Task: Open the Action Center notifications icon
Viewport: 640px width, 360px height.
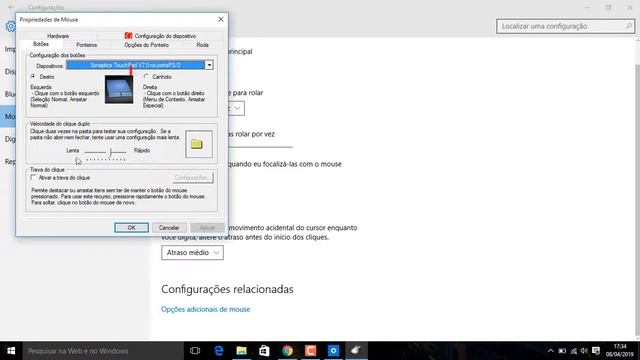Action: 596,351
